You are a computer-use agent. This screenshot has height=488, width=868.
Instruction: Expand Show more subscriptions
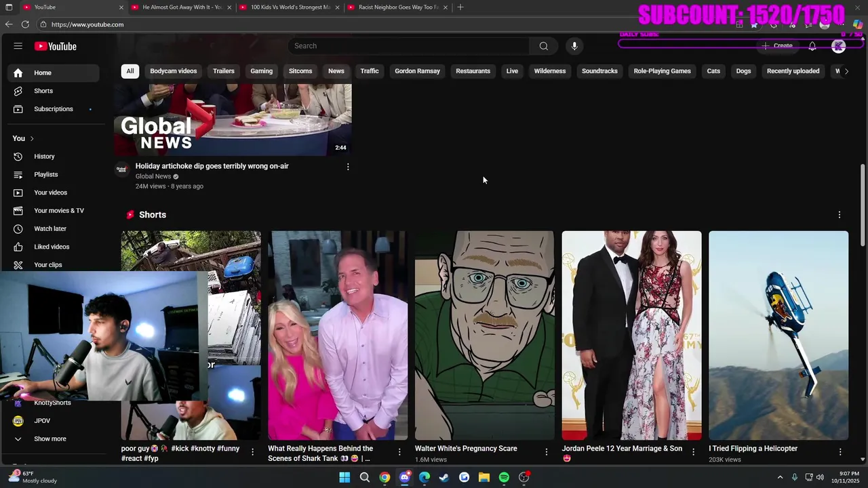click(53, 439)
